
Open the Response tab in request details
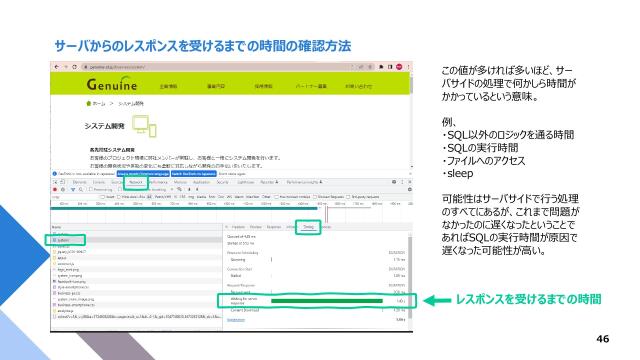273,227
